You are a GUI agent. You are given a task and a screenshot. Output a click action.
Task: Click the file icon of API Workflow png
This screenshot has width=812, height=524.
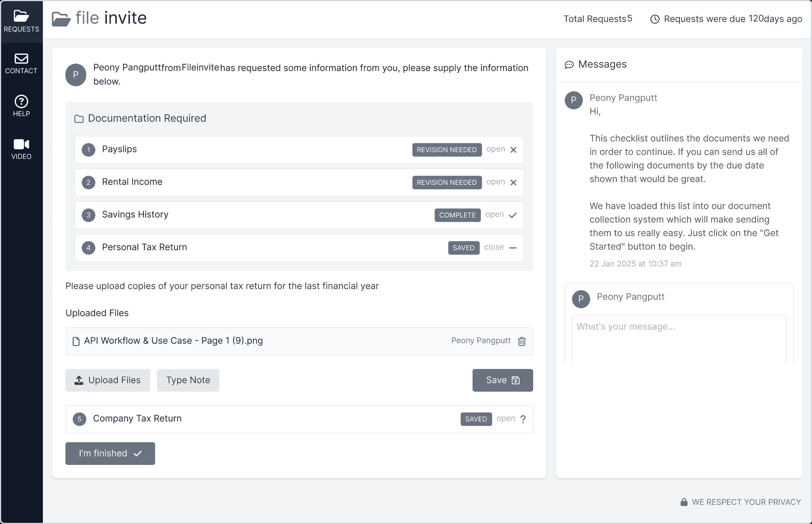pyautogui.click(x=76, y=341)
